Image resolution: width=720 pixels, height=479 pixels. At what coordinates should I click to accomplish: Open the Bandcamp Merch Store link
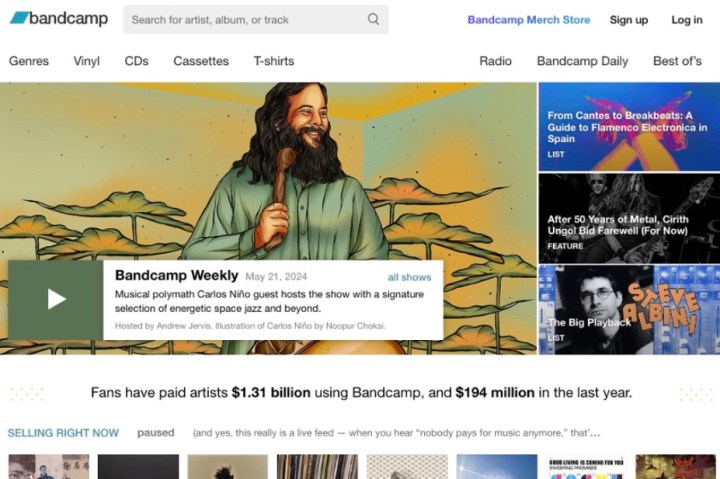528,19
